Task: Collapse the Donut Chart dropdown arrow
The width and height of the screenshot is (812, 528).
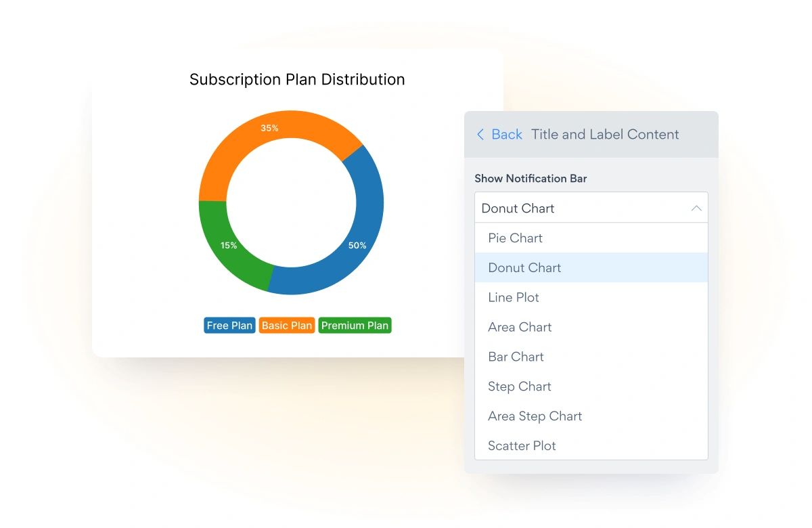Action: coord(696,208)
